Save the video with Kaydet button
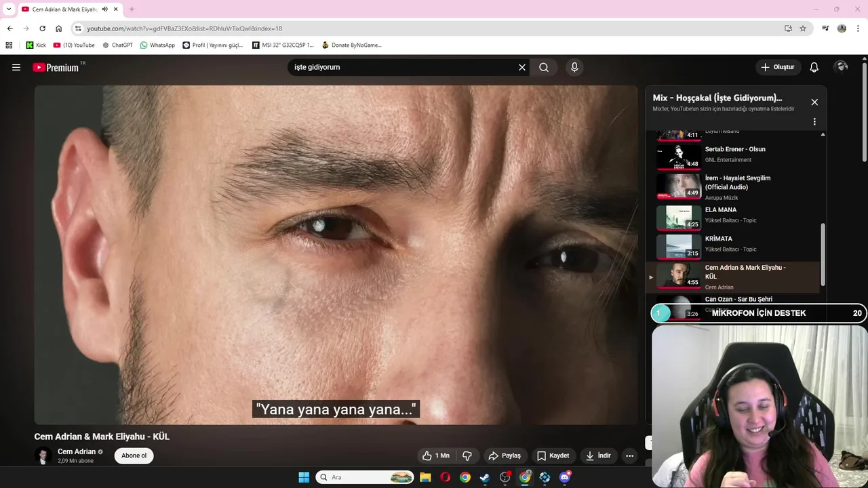 click(553, 455)
